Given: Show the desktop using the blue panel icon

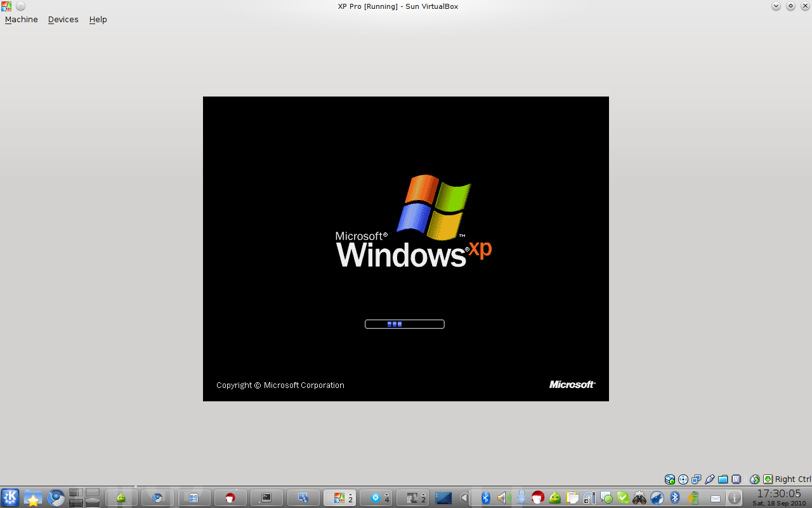Looking at the screenshot, I should 443,498.
